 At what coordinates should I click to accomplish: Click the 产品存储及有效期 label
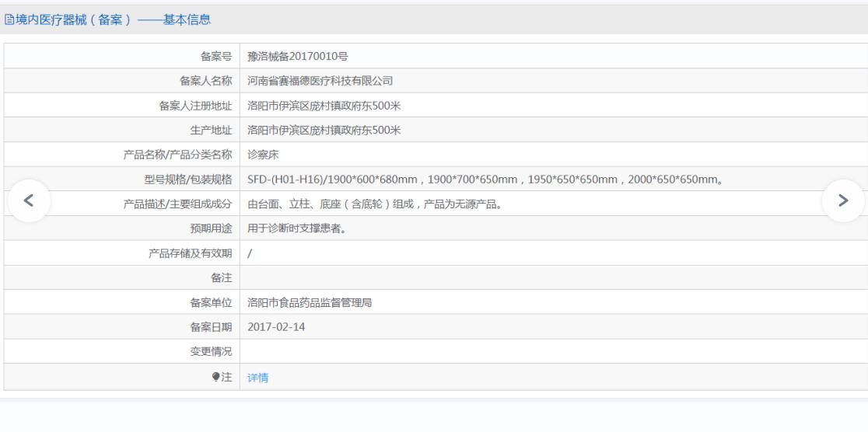[x=191, y=253]
